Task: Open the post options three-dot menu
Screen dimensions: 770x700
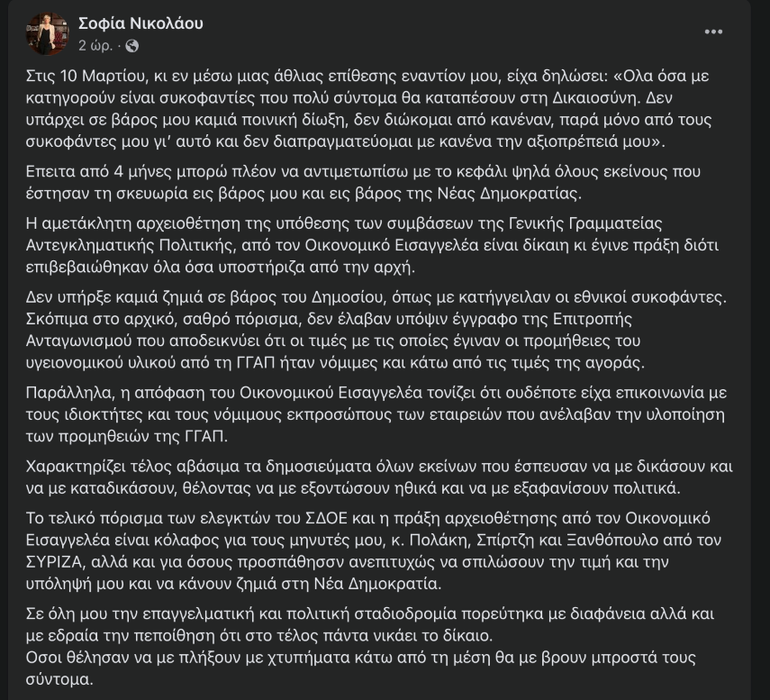Action: click(x=713, y=32)
